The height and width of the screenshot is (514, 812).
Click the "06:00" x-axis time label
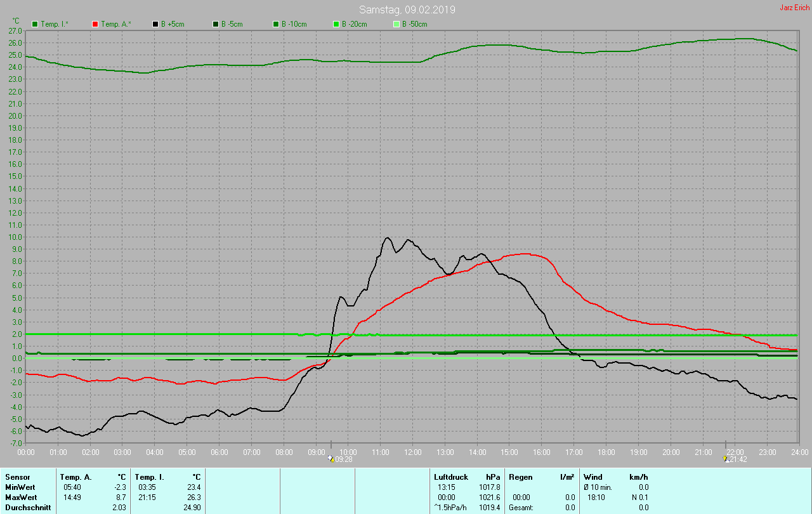[x=219, y=452]
